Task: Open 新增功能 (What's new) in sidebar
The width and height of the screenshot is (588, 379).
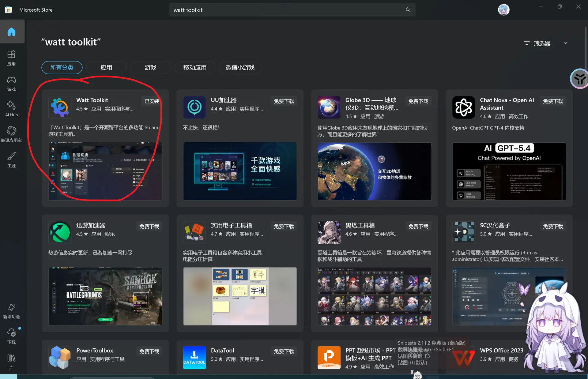Action: click(x=12, y=311)
